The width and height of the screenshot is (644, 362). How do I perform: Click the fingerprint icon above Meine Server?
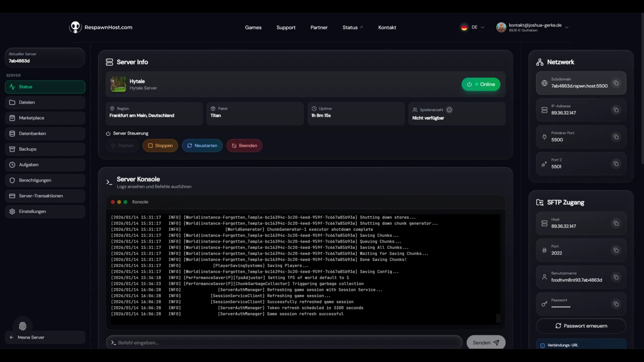(22, 326)
